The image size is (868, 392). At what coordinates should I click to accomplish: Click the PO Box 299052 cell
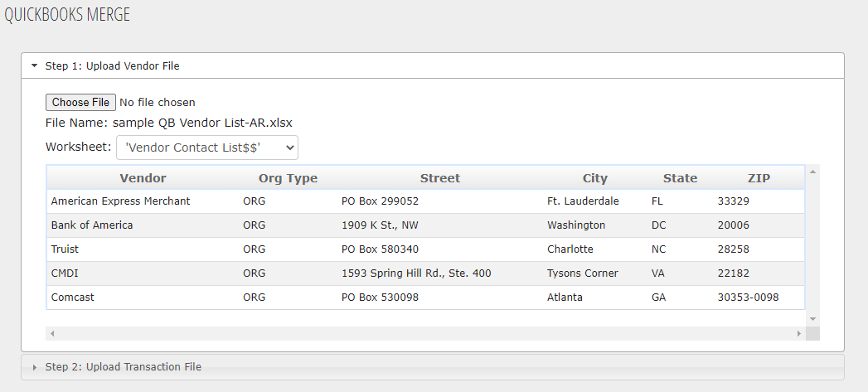pyautogui.click(x=440, y=201)
